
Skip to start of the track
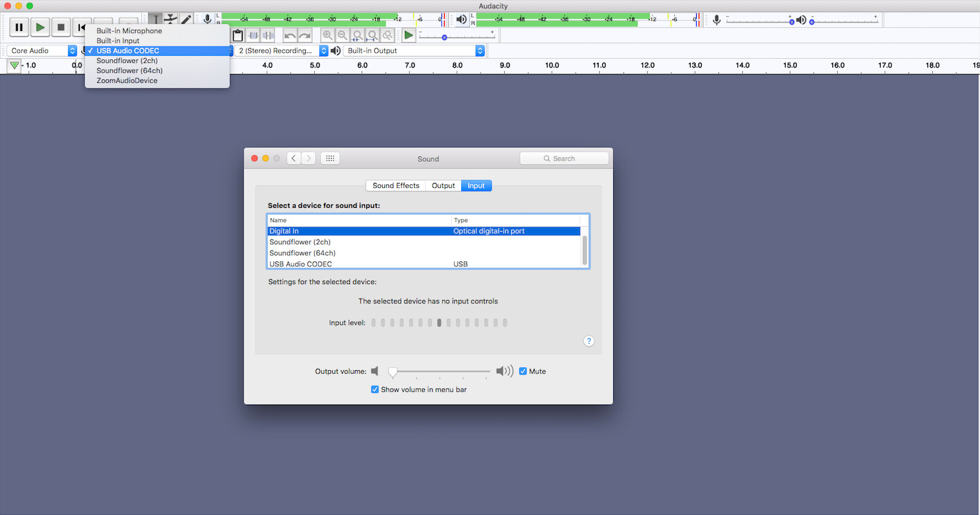81,27
